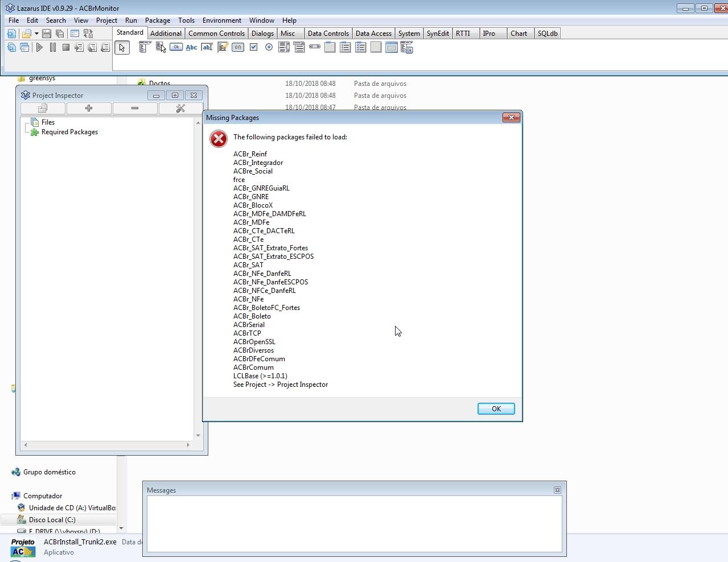Click the Open file toolbar icon
728x562 pixels.
(x=26, y=34)
